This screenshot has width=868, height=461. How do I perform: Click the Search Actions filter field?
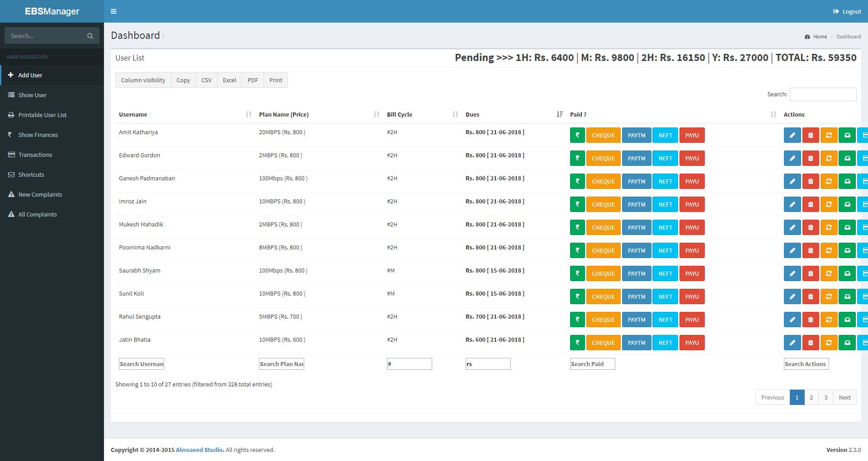tap(807, 364)
